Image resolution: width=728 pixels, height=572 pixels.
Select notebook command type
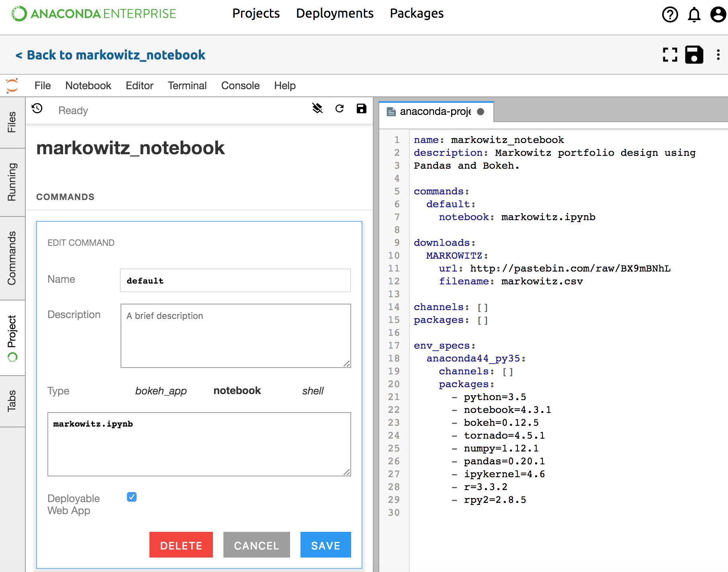coord(237,391)
